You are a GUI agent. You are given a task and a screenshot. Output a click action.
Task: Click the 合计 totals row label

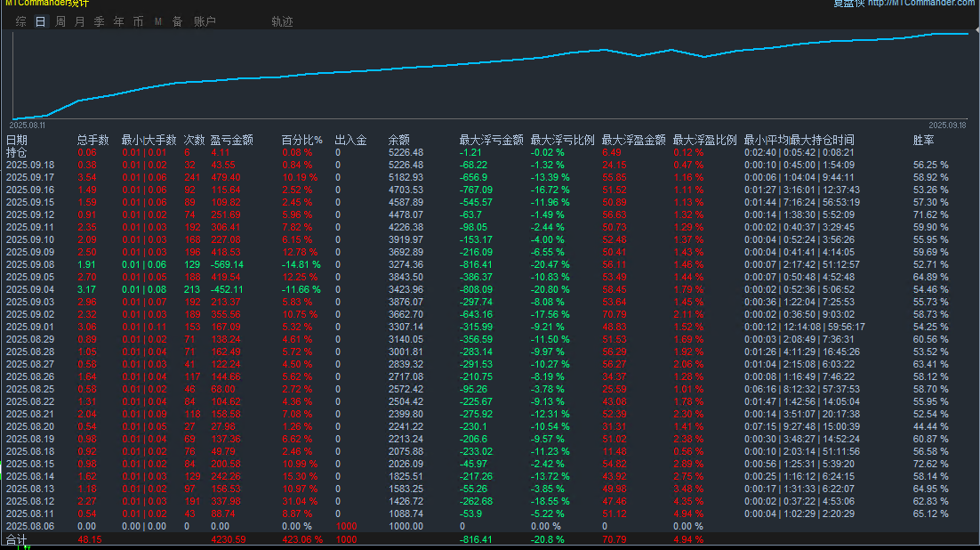(17, 539)
